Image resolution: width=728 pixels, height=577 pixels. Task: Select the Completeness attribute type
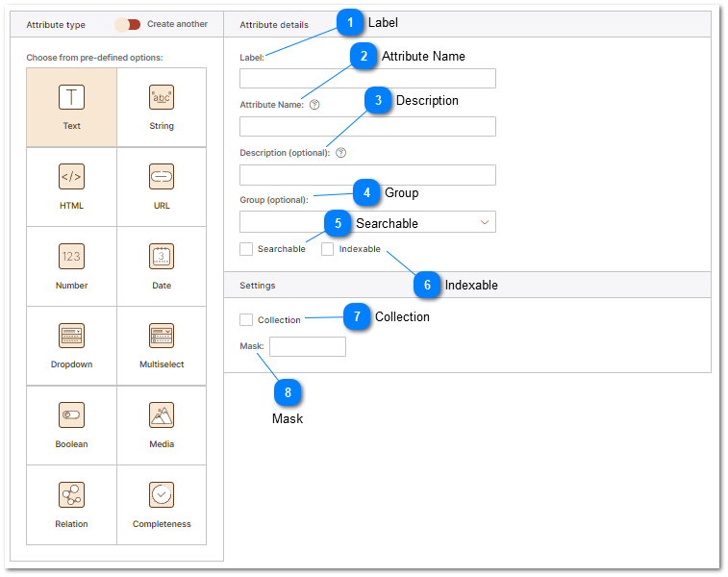(x=162, y=505)
